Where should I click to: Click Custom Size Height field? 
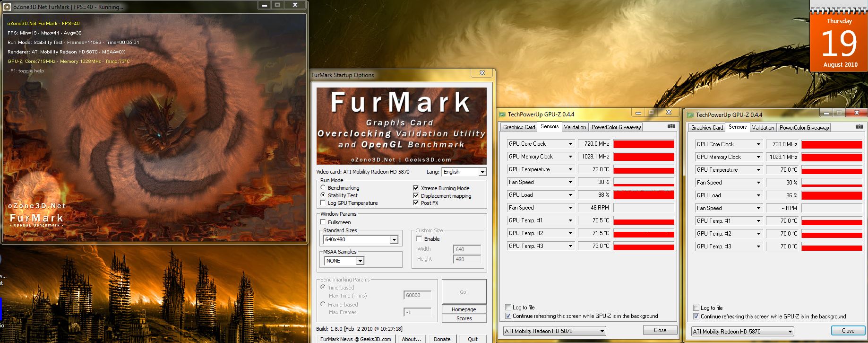coord(467,259)
